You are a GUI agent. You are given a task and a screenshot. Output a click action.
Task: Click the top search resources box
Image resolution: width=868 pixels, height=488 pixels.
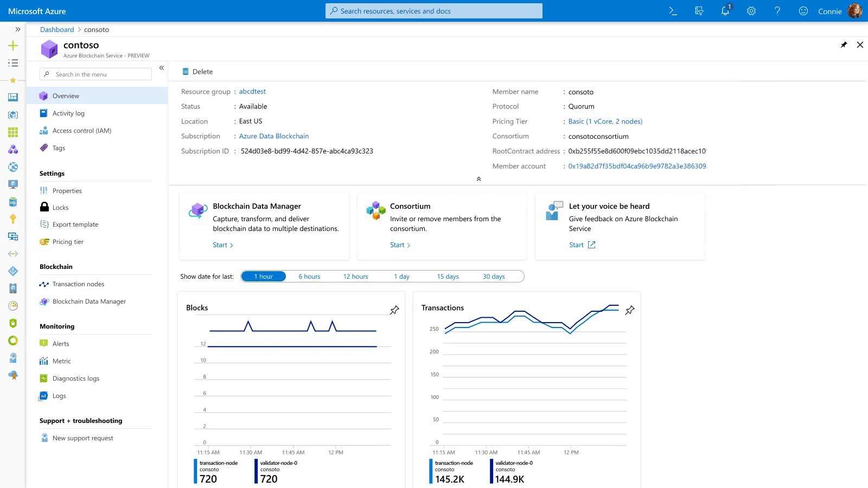pyautogui.click(x=434, y=11)
